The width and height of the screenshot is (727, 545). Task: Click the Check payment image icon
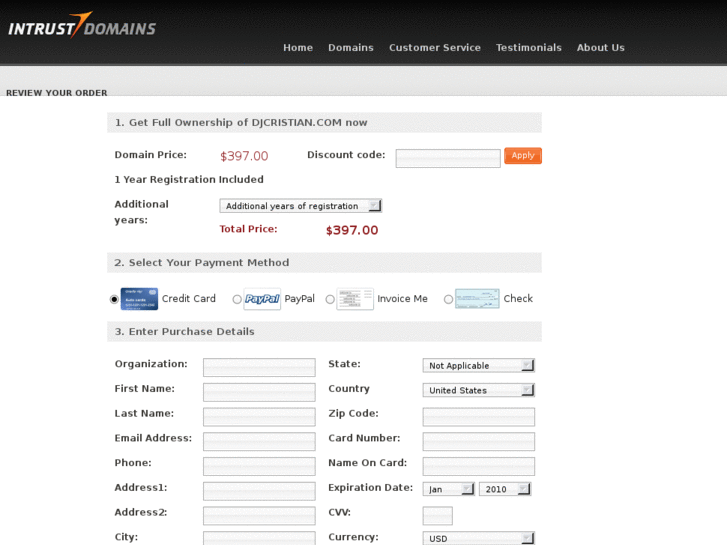tap(477, 299)
